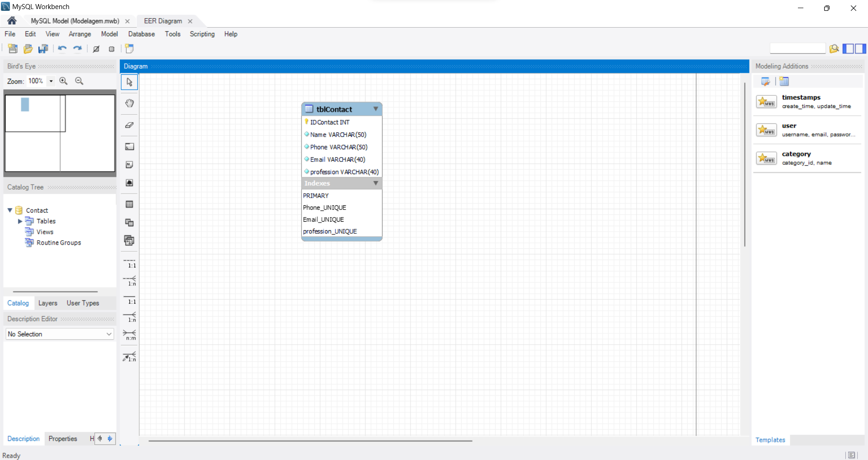Open an existing model file

point(28,49)
